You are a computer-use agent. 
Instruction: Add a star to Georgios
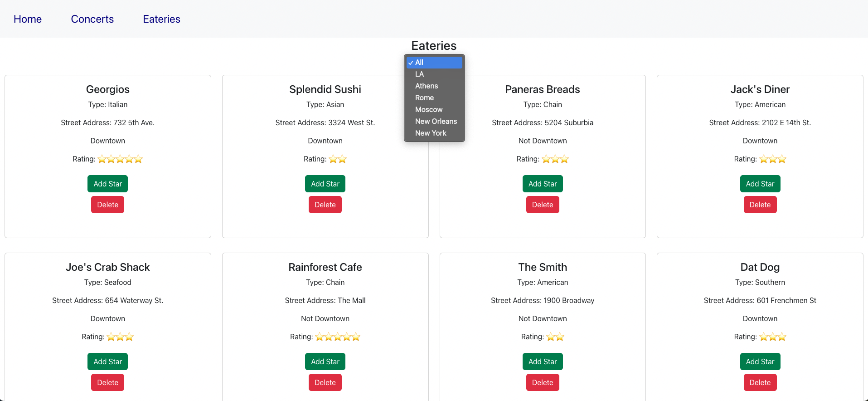(107, 183)
